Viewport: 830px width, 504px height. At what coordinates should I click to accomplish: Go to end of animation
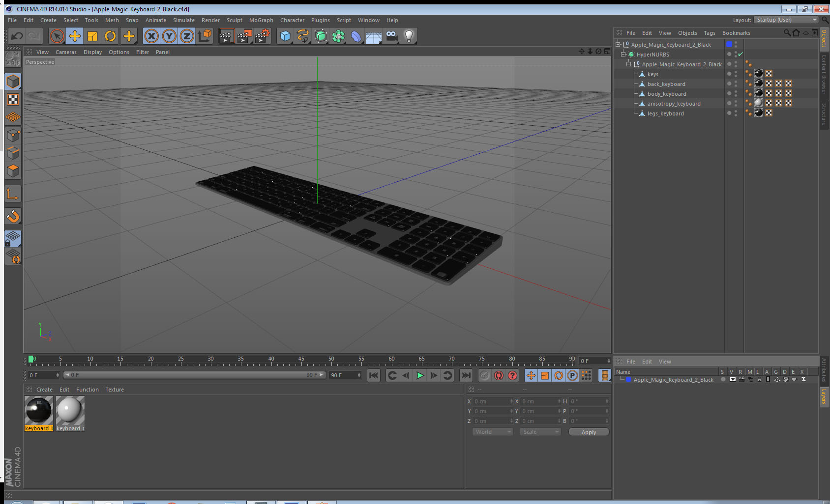pyautogui.click(x=466, y=375)
